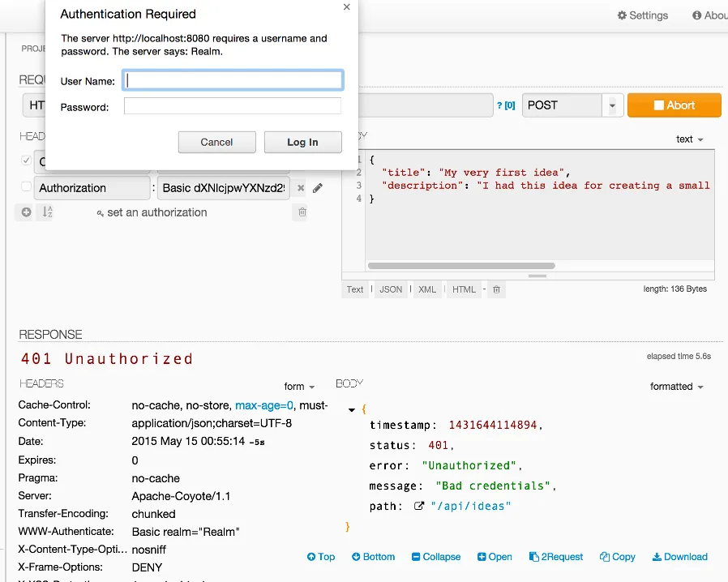Click the trash icon under headers
The image size is (728, 582).
302,212
